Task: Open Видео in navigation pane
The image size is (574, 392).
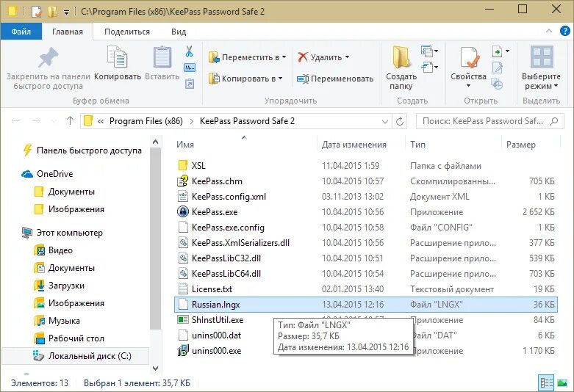Action: (60, 250)
